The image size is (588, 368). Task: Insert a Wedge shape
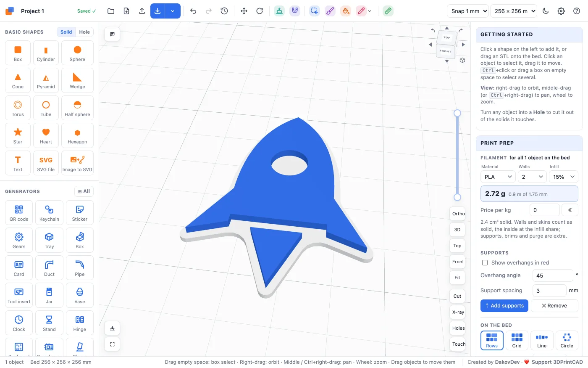click(x=77, y=80)
